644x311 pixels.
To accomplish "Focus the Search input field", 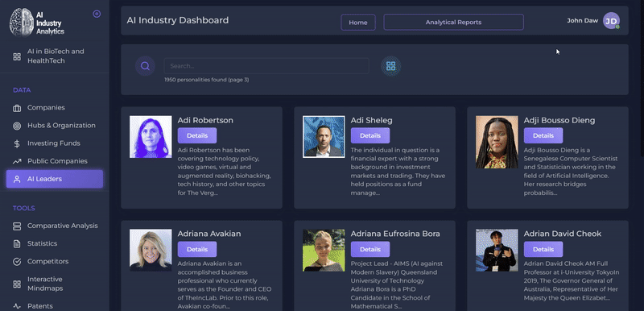I will (x=266, y=66).
